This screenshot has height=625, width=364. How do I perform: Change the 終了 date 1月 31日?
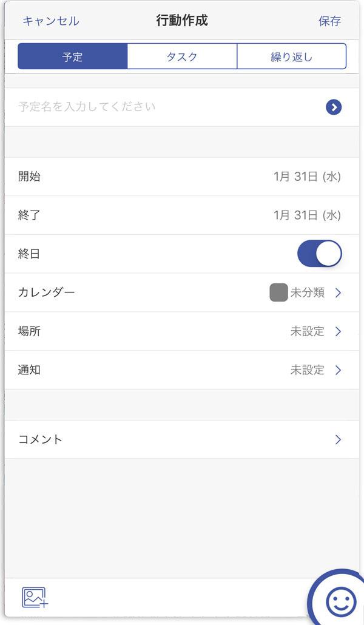tap(307, 215)
